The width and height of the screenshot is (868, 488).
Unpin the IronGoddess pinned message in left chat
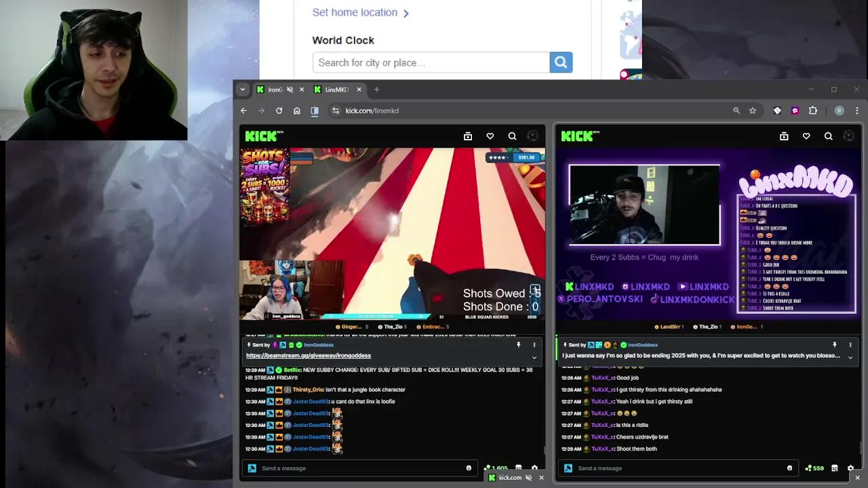pyautogui.click(x=518, y=345)
